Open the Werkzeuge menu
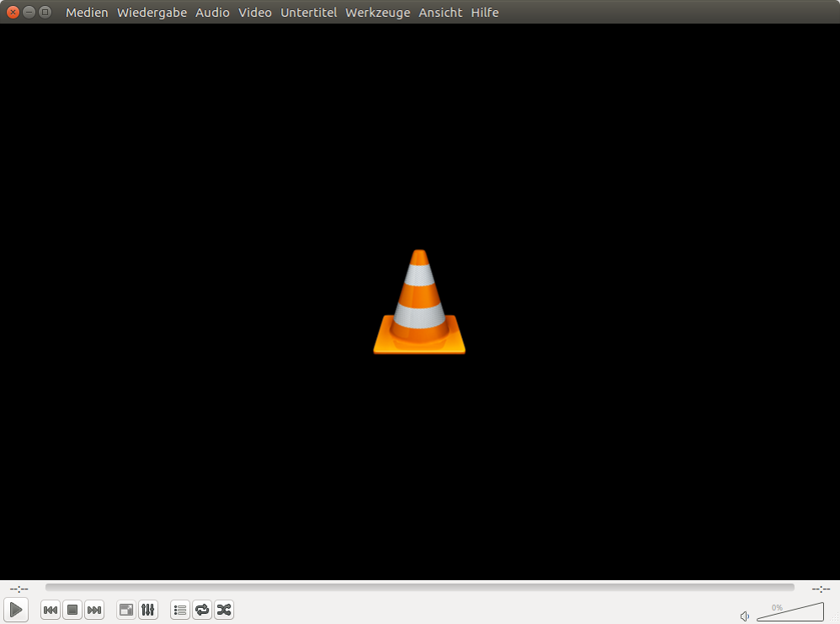Screen dimensions: 840x624 [378, 13]
